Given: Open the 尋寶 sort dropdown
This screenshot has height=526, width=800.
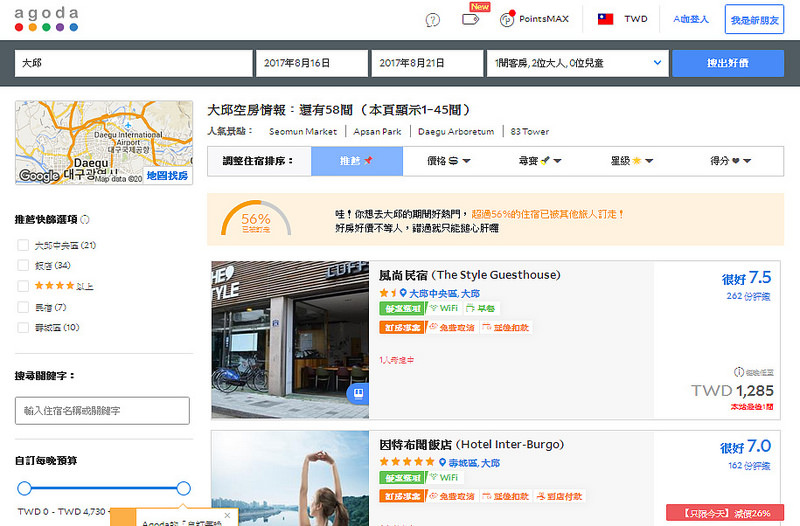Looking at the screenshot, I should 539,161.
